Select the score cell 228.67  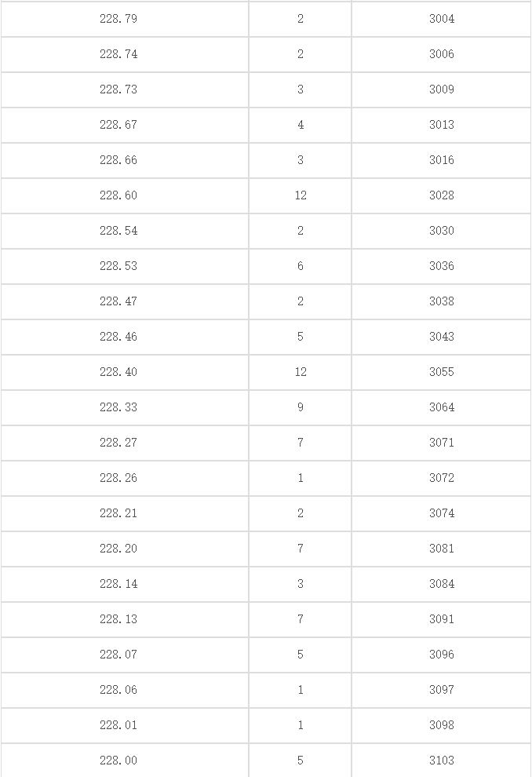point(118,125)
